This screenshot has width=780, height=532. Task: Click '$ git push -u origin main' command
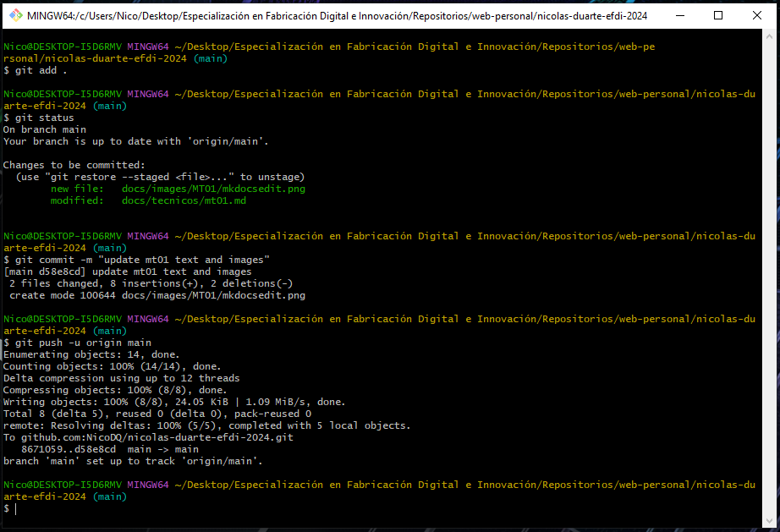(x=77, y=343)
